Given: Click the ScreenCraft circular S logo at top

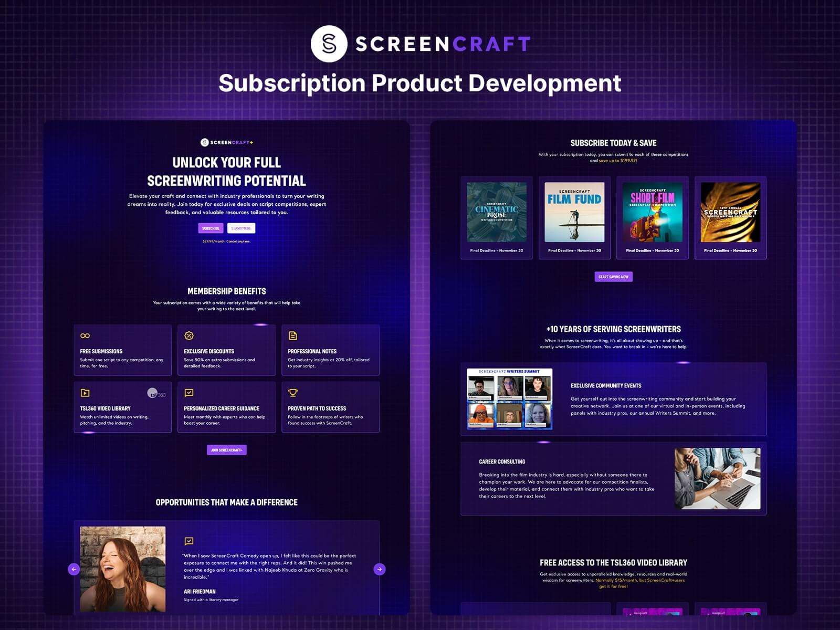Looking at the screenshot, I should (x=329, y=44).
